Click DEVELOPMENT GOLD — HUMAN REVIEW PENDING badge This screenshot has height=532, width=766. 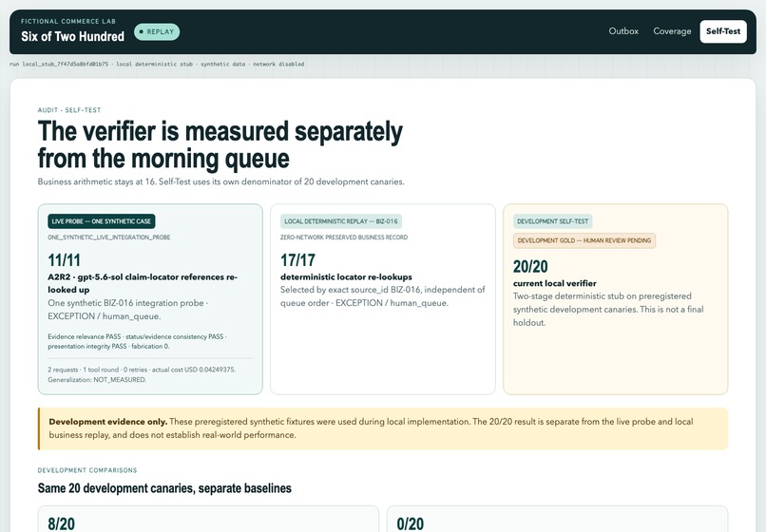584,241
